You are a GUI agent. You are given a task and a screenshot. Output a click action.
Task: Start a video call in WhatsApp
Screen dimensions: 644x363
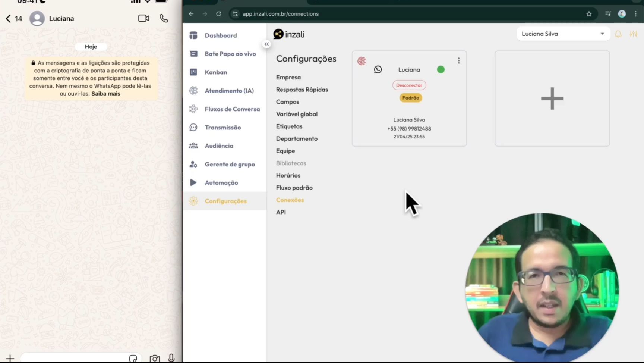[x=144, y=18]
